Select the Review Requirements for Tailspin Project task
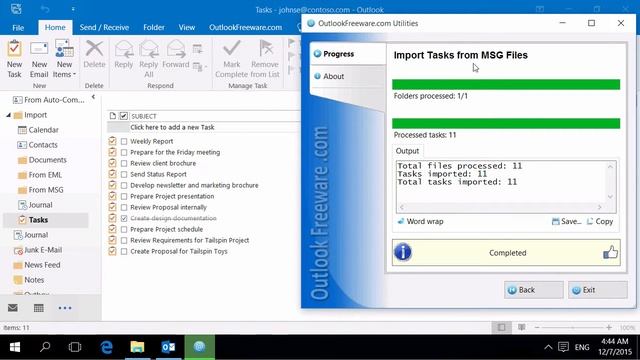The image size is (640, 360). click(x=189, y=240)
